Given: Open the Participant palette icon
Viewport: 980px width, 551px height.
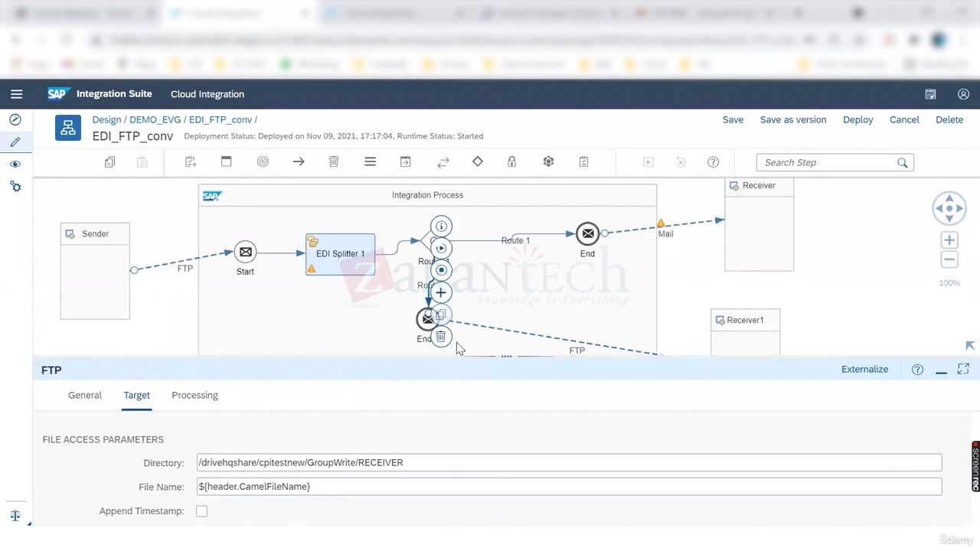Looking at the screenshot, I should (191, 162).
